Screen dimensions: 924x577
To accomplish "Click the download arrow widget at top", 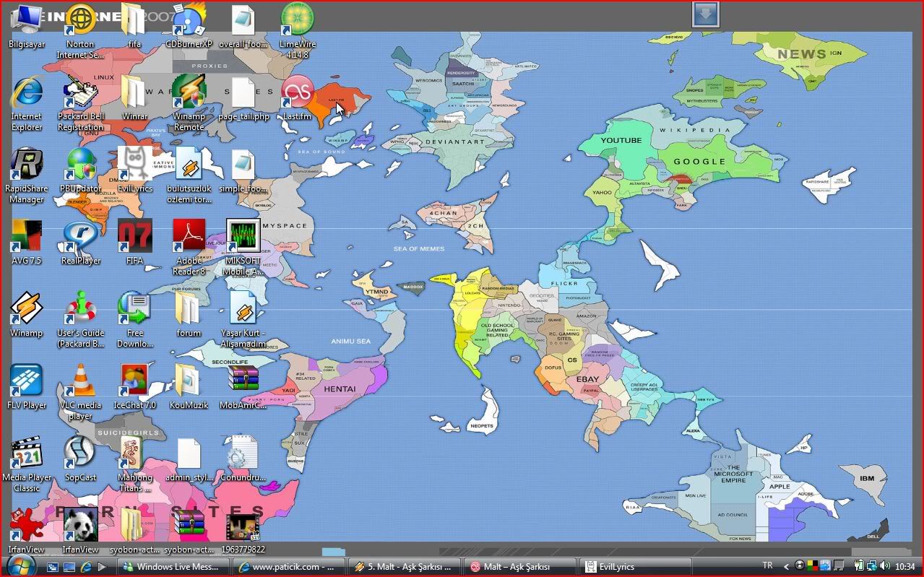I will click(x=706, y=14).
